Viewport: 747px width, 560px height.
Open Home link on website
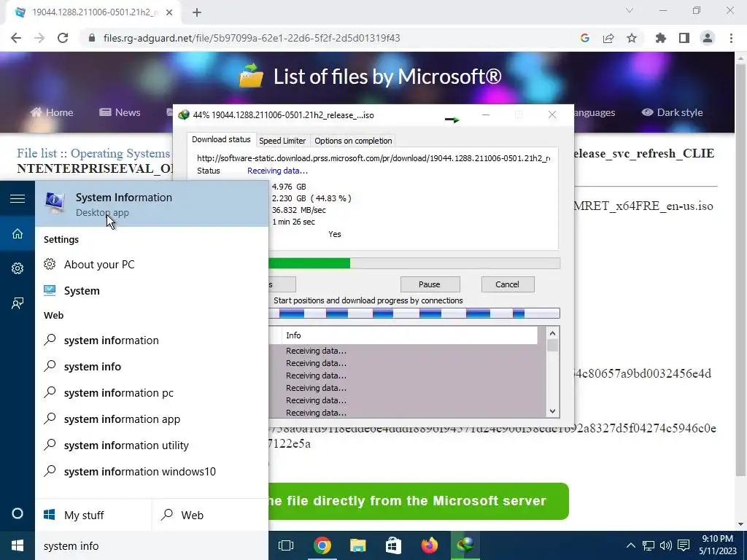pos(52,112)
